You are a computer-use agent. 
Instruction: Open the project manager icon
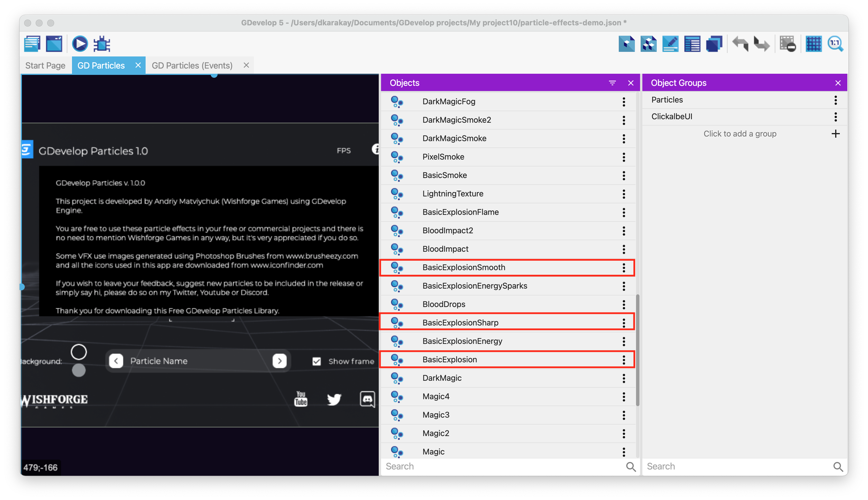[x=32, y=44]
